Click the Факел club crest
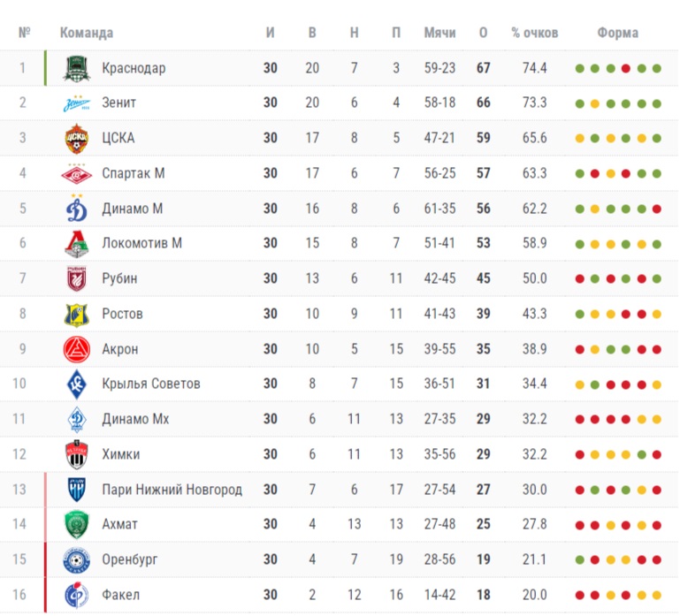 pyautogui.click(x=77, y=595)
